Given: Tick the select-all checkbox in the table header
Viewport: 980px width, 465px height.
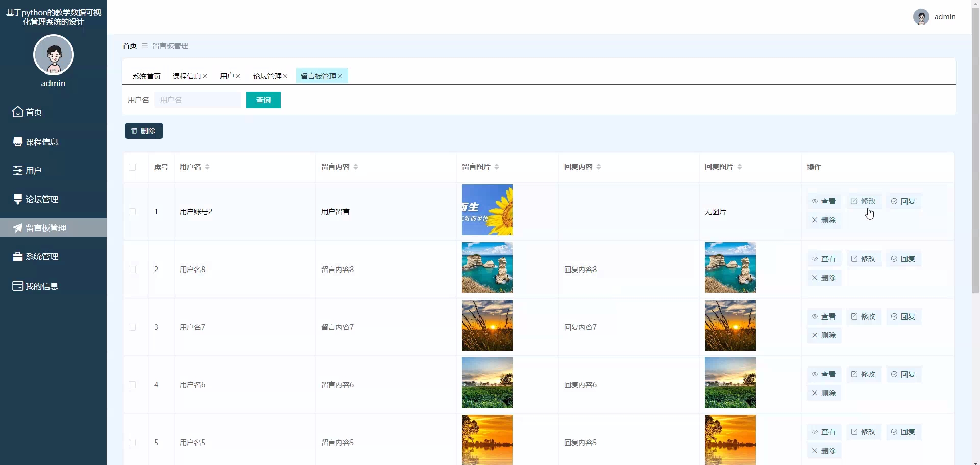Looking at the screenshot, I should coord(132,167).
